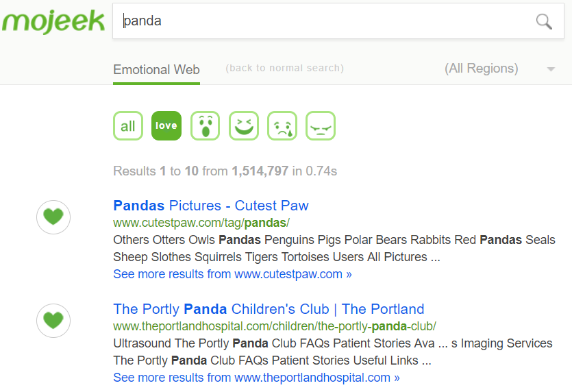Viewport: 572px width, 392px height.
Task: Click heart icon beside Cutest Paw result
Action: click(53, 217)
